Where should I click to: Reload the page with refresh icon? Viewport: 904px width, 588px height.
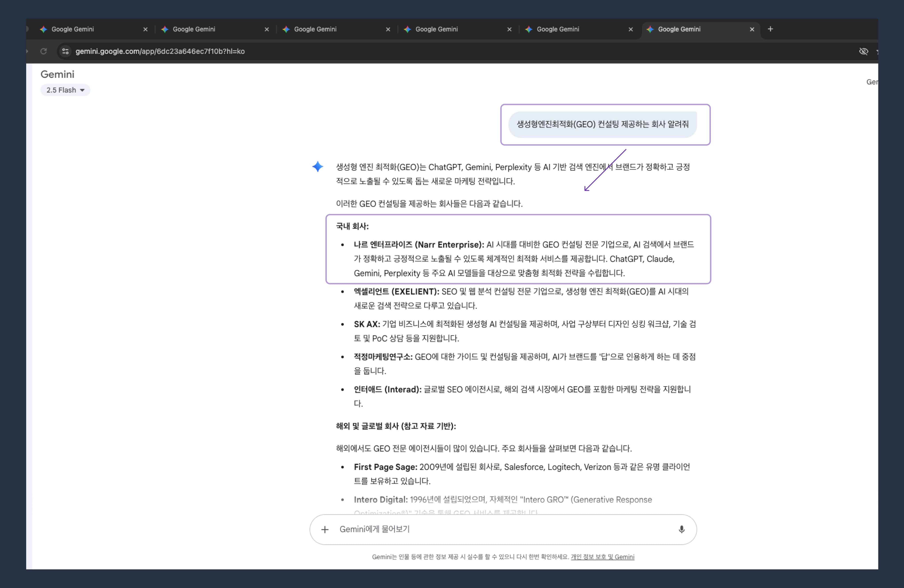tap(44, 51)
